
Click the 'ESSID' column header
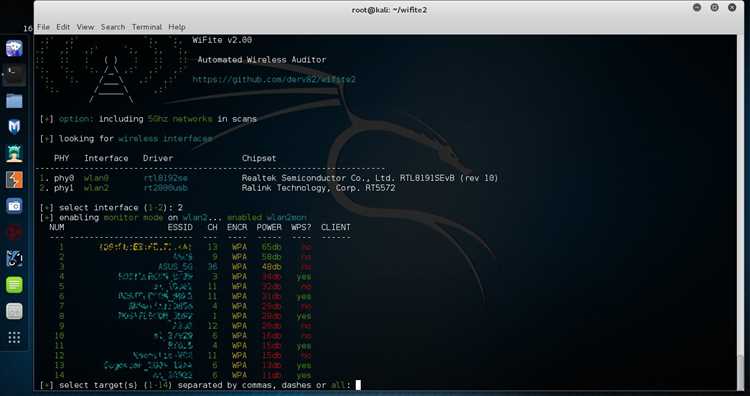click(x=180, y=227)
